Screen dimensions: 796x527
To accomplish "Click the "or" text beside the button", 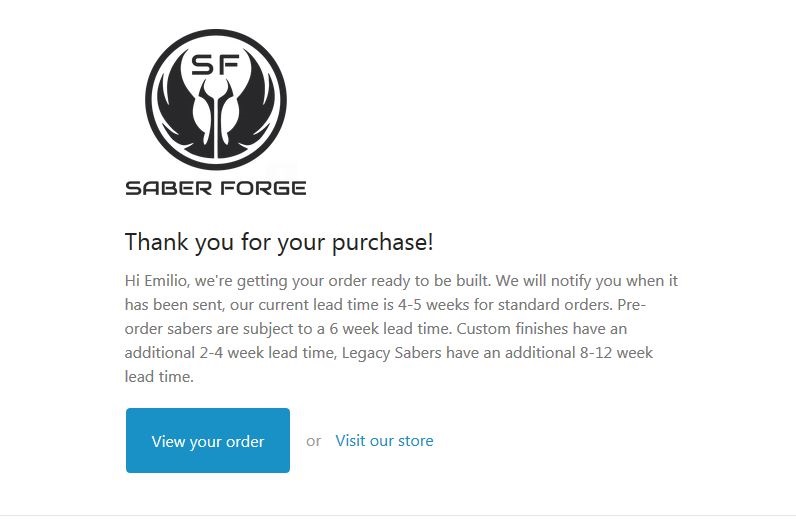I will click(x=314, y=441).
